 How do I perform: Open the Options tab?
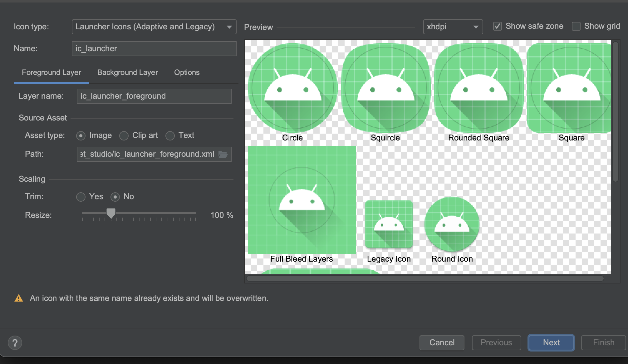[187, 72]
